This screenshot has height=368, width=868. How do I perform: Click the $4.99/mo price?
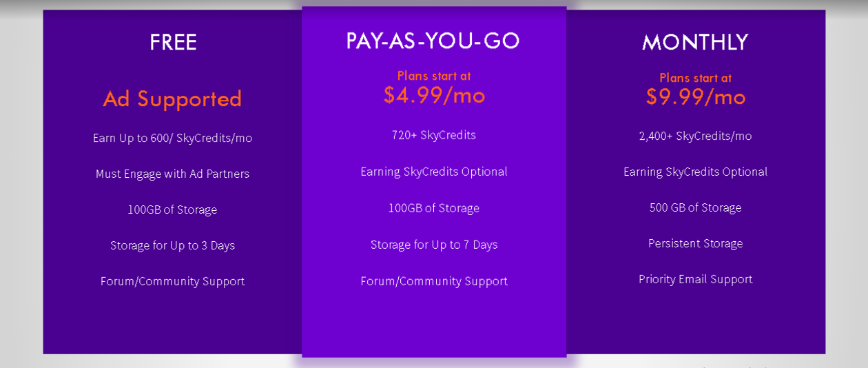tap(434, 95)
